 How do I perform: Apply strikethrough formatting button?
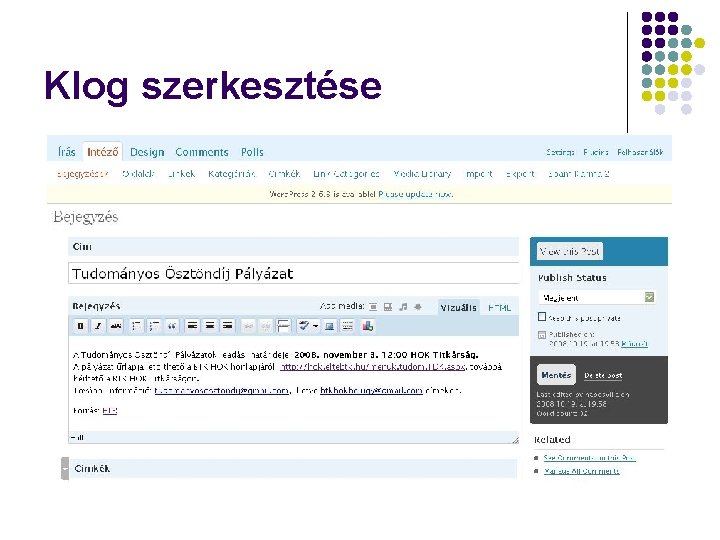click(116, 326)
